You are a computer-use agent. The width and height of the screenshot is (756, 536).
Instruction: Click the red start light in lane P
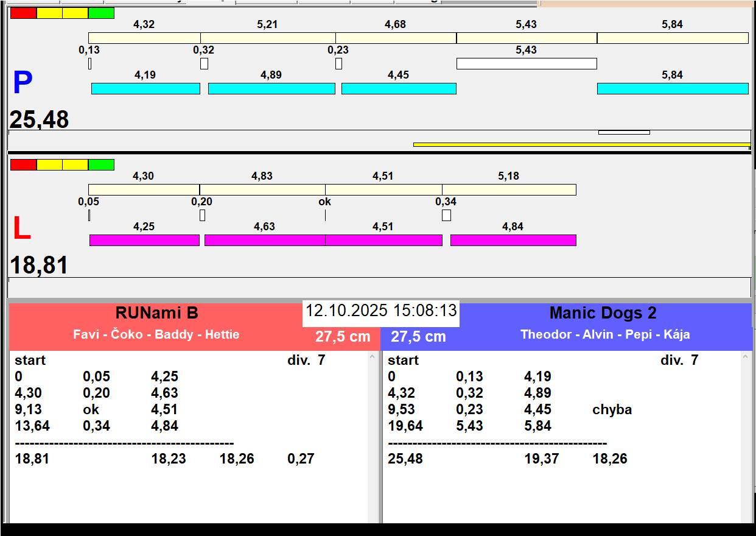click(x=23, y=13)
